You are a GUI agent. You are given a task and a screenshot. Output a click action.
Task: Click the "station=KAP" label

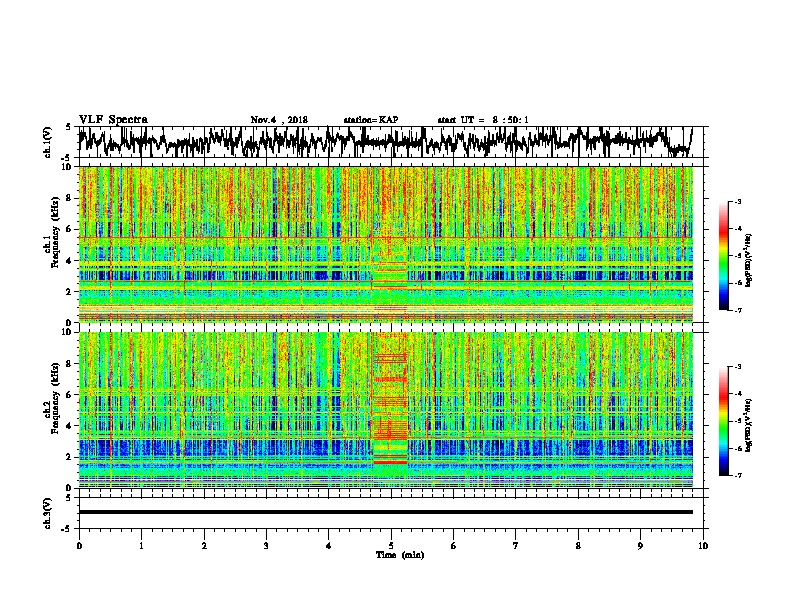click(x=371, y=120)
